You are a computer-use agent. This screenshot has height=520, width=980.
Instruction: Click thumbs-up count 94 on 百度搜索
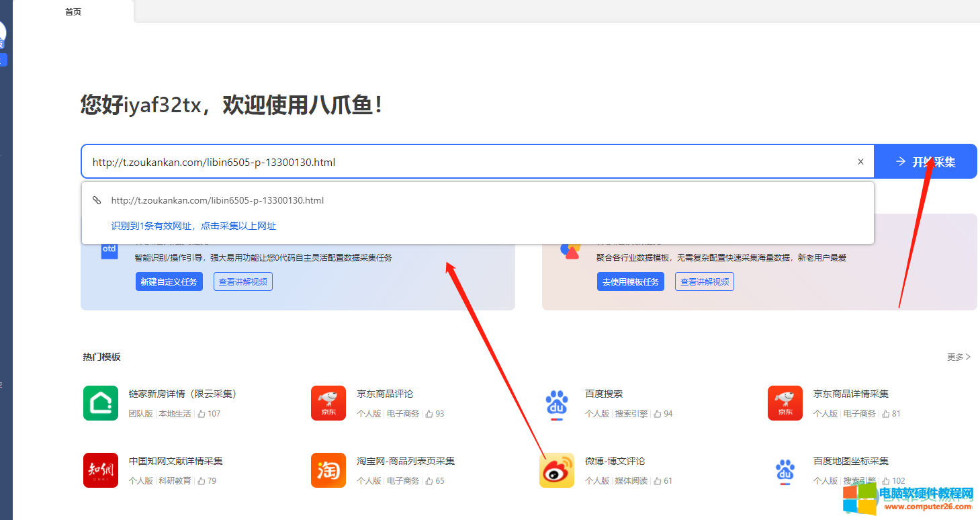[x=663, y=414]
